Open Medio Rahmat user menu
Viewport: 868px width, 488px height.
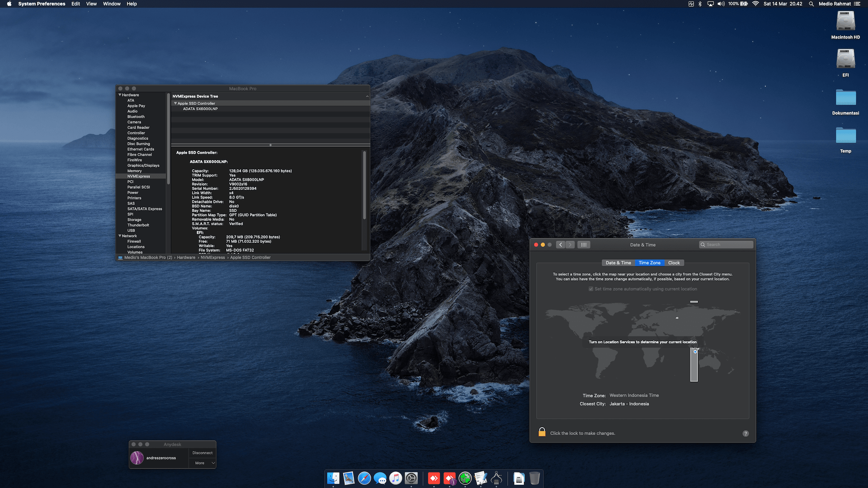pyautogui.click(x=835, y=4)
